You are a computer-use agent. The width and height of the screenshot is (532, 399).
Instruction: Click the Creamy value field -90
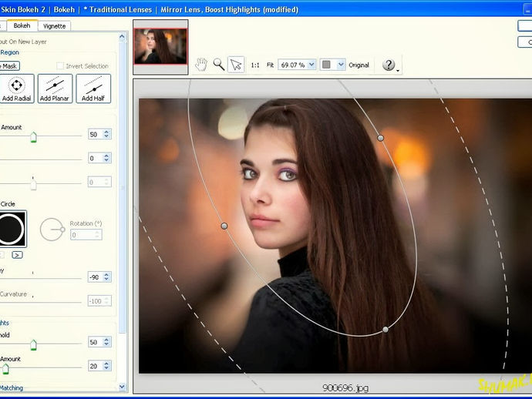96,277
